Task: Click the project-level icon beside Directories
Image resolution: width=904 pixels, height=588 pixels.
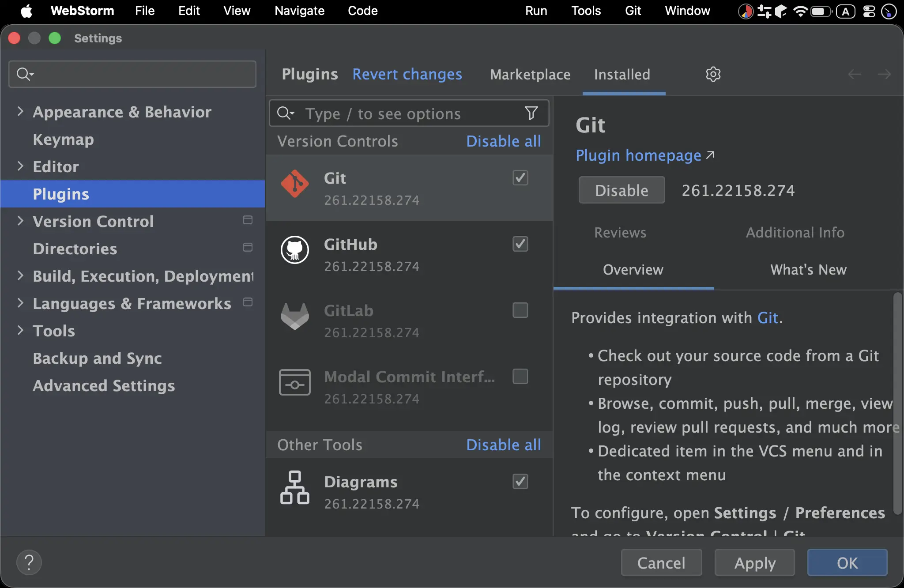Action: [x=248, y=247]
